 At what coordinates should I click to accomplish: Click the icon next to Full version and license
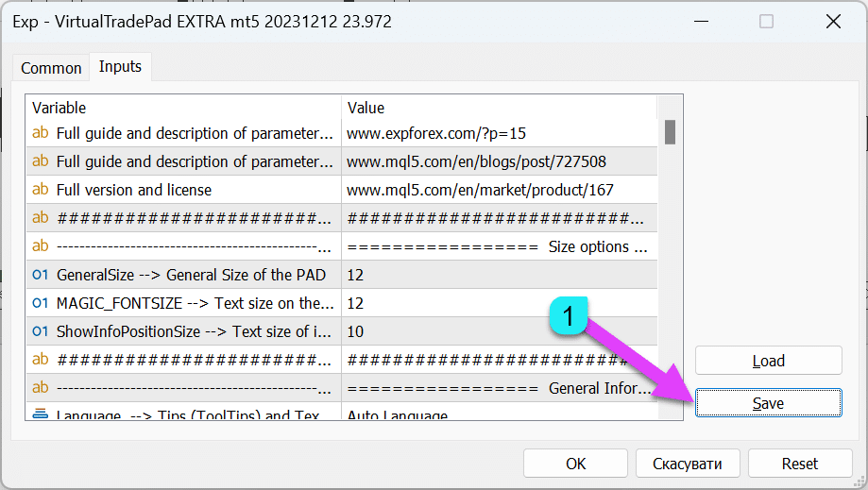[41, 190]
